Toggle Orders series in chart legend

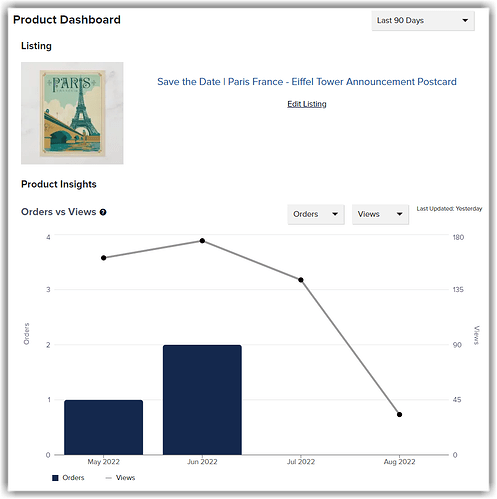(68, 478)
